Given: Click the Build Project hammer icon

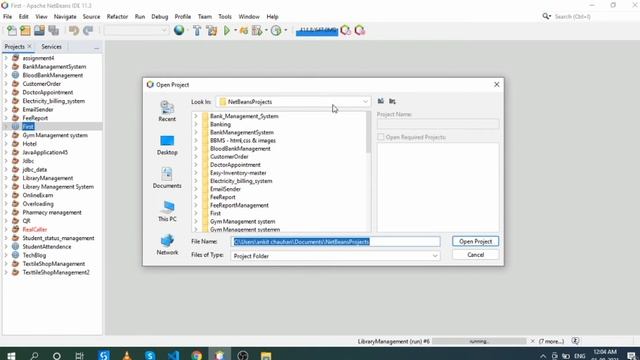Looking at the screenshot, I should click(x=197, y=31).
